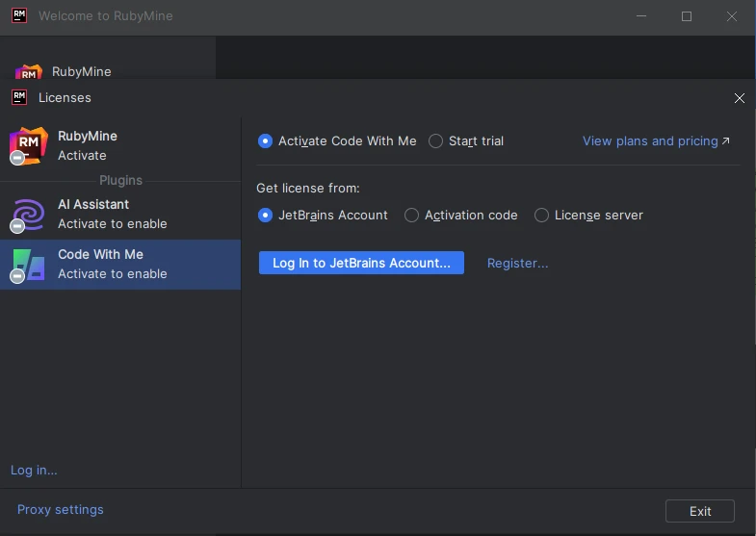This screenshot has width=756, height=536.
Task: Select AI Assistant plugin entry
Action: 120,214
